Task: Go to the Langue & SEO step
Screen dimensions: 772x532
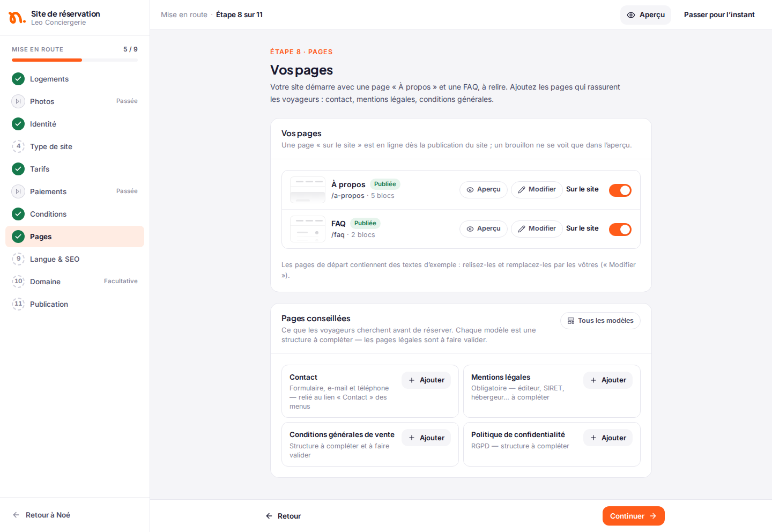Action: pos(75,259)
